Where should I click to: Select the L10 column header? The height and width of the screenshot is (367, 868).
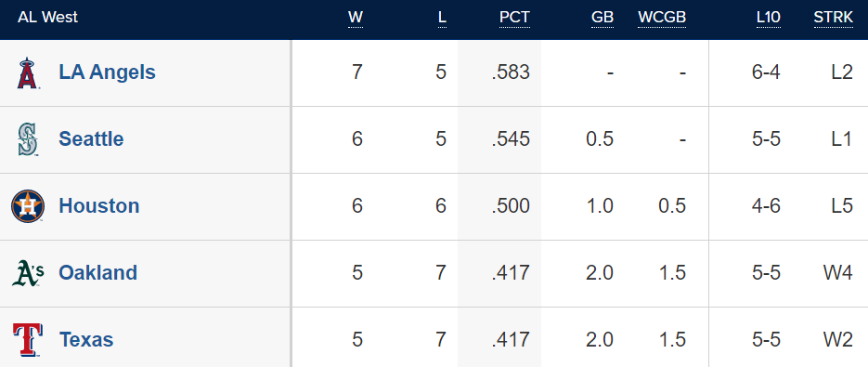click(769, 18)
